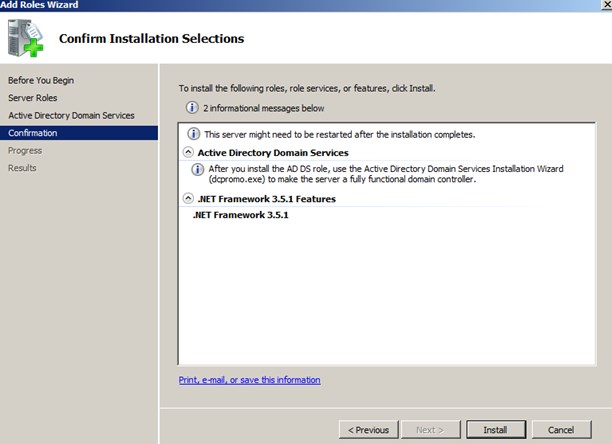
Task: Select Active Directory Domain Services in the sidebar
Action: tap(71, 115)
